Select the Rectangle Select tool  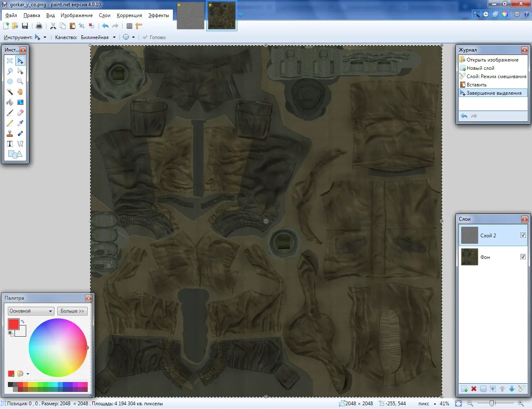pos(10,61)
